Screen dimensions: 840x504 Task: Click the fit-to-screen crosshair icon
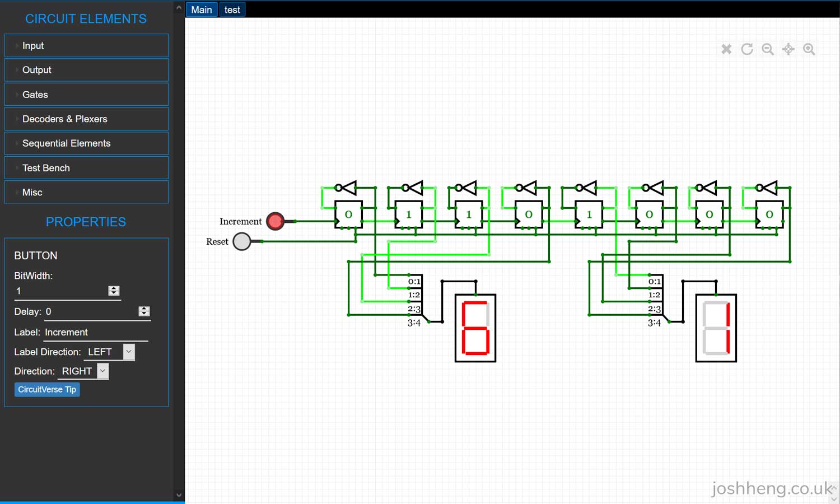pyautogui.click(x=788, y=49)
